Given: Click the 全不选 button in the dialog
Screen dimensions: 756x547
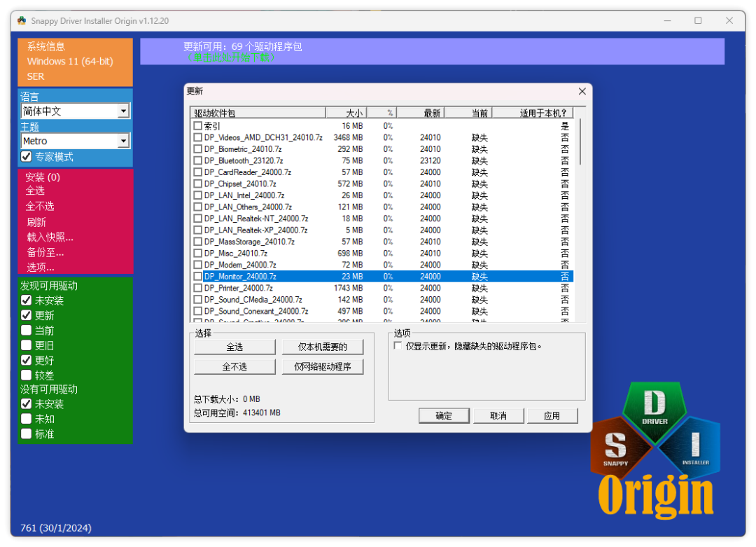Looking at the screenshot, I should pos(234,366).
